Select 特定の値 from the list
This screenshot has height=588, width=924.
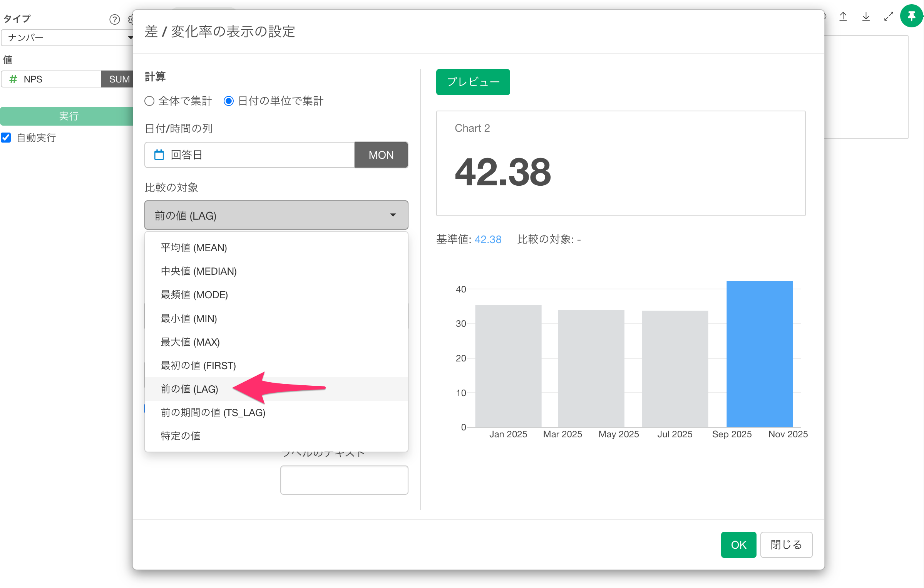181,436
